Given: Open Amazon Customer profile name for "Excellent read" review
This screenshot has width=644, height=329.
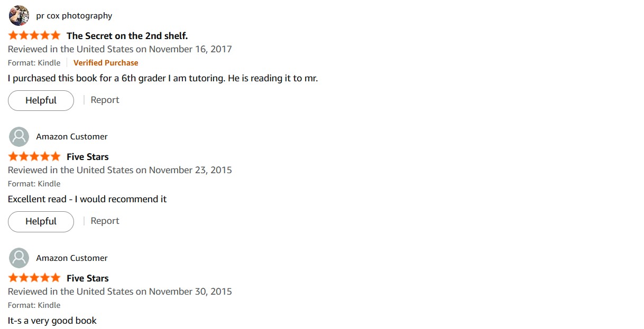Looking at the screenshot, I should (72, 137).
